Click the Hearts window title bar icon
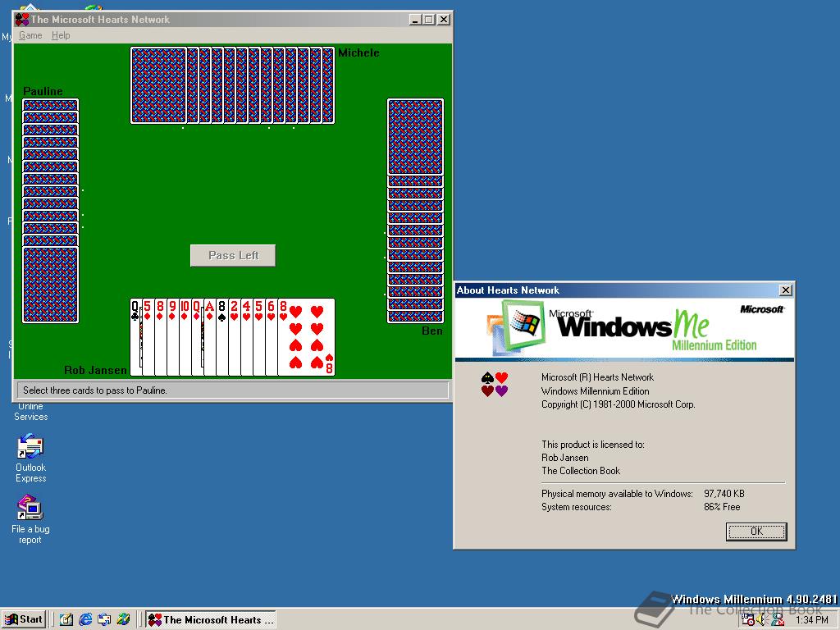Screen dimensions: 840x630 [x=22, y=20]
